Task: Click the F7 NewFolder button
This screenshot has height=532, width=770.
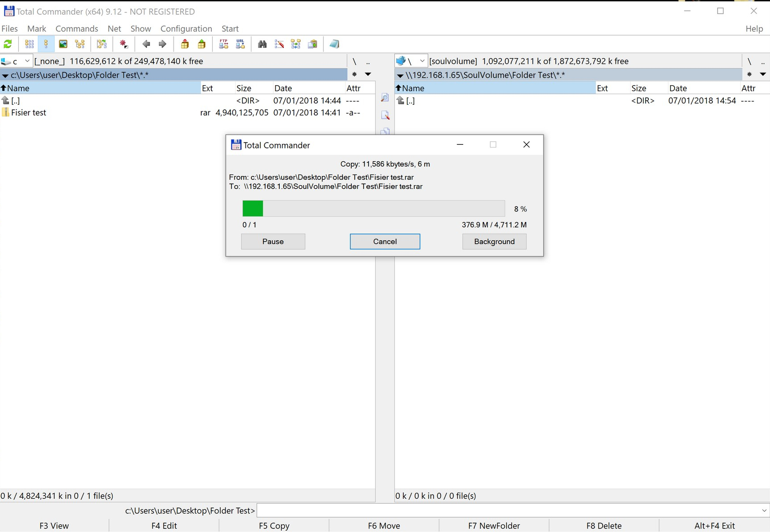Action: coord(494,525)
